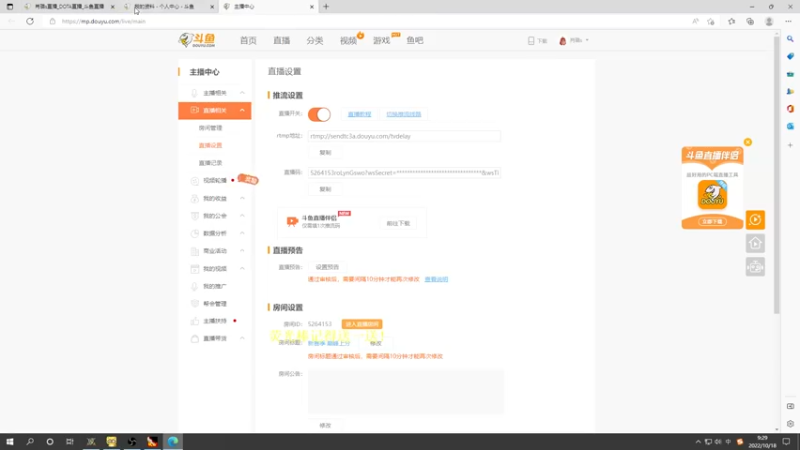This screenshot has width=800, height=450.
Task: Click 修改 beside the room title
Action: 376,343
